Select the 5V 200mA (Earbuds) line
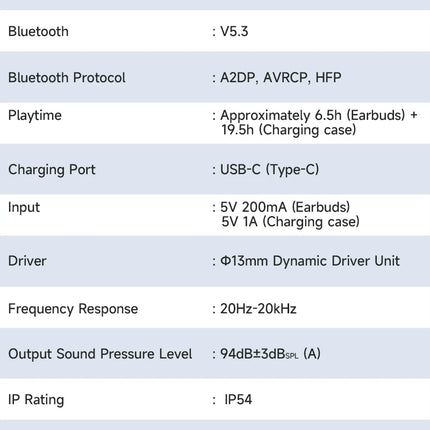Image resolution: width=430 pixels, height=430 pixels. (285, 207)
